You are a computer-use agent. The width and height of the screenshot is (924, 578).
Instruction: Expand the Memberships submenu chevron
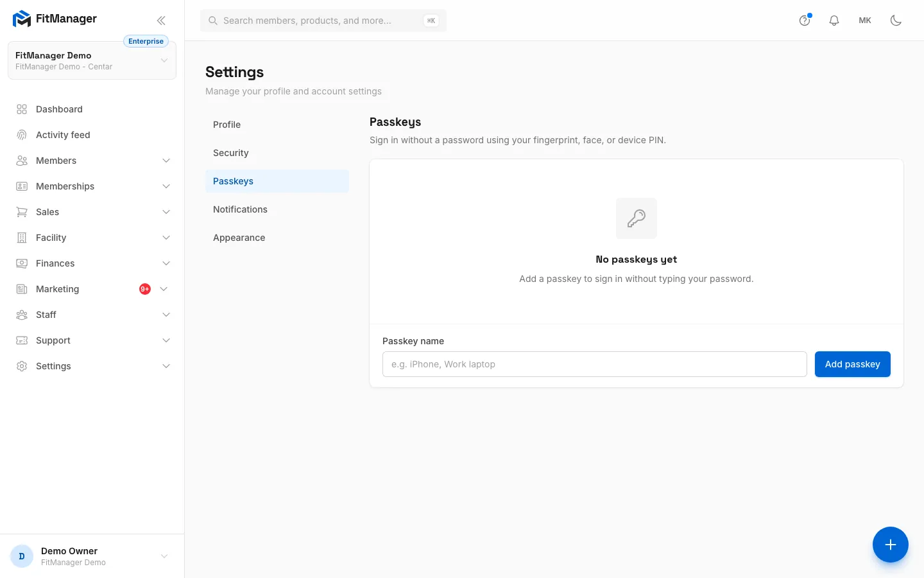click(166, 186)
